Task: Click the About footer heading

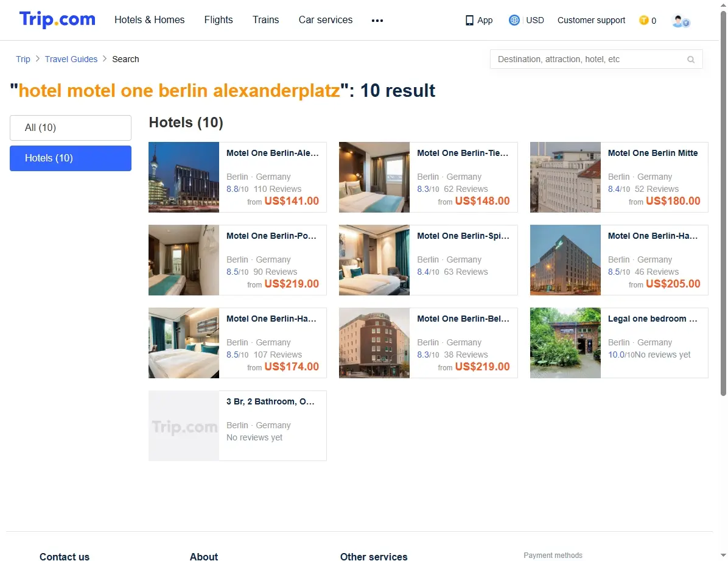Action: click(x=204, y=556)
